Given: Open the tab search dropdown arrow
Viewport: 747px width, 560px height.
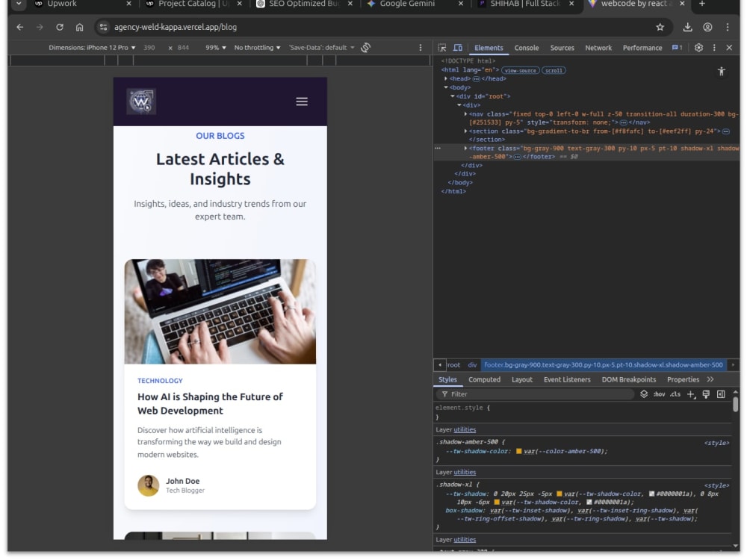Looking at the screenshot, I should [19, 4].
